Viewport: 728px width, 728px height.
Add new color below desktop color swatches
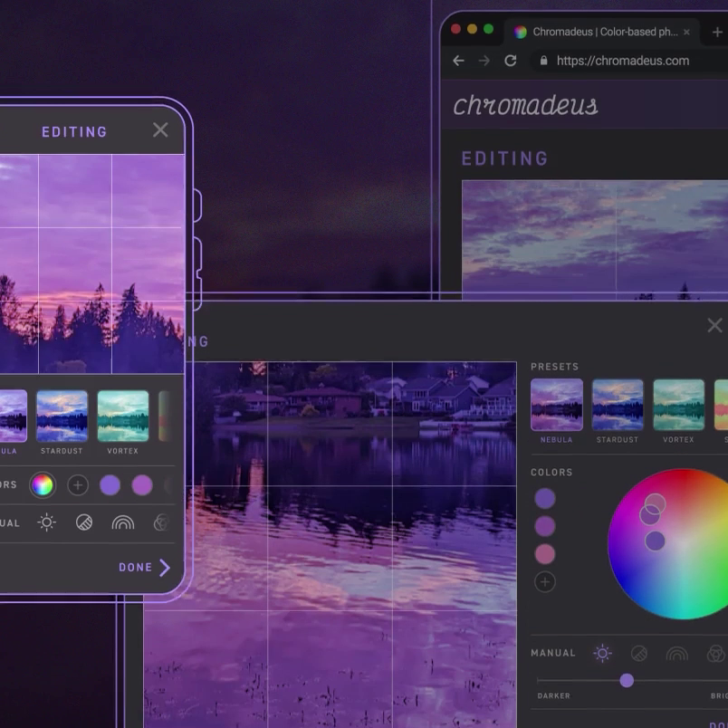point(545,582)
